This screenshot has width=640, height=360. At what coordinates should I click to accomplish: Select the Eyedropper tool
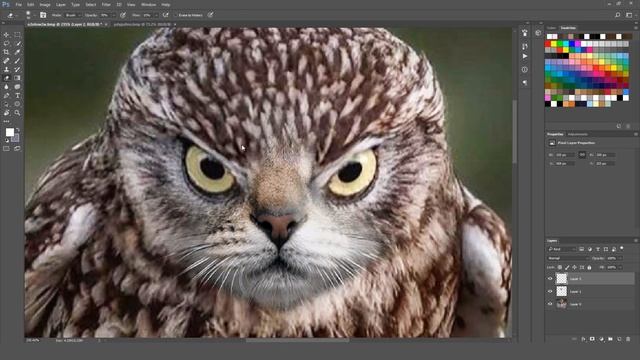[17, 52]
